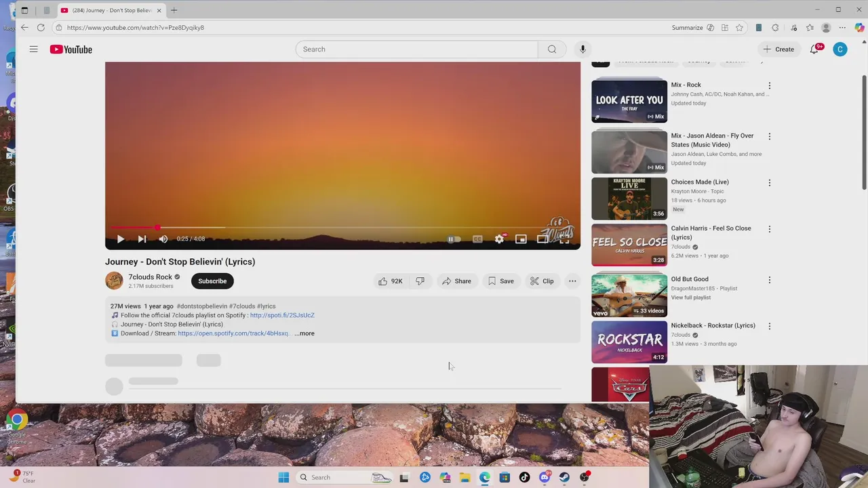Play the video with the play button
The image size is (868, 488).
pyautogui.click(x=120, y=239)
